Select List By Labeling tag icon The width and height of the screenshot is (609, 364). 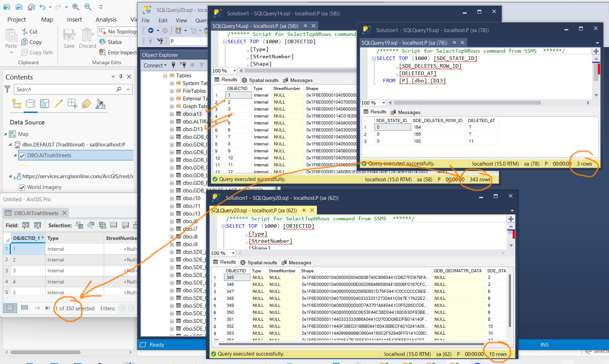[x=87, y=104]
